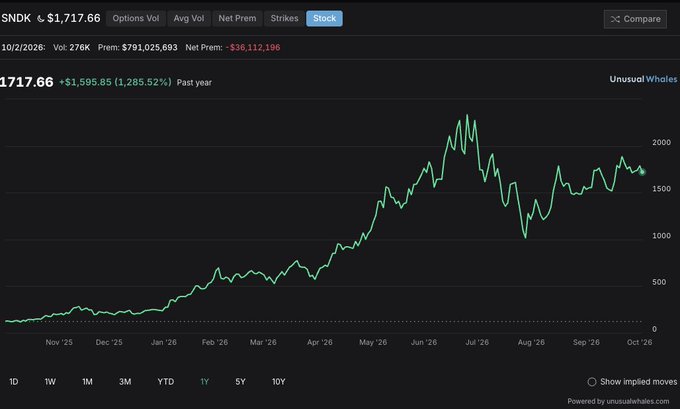Choose the 1M time range
680x409 pixels.
tap(88, 382)
